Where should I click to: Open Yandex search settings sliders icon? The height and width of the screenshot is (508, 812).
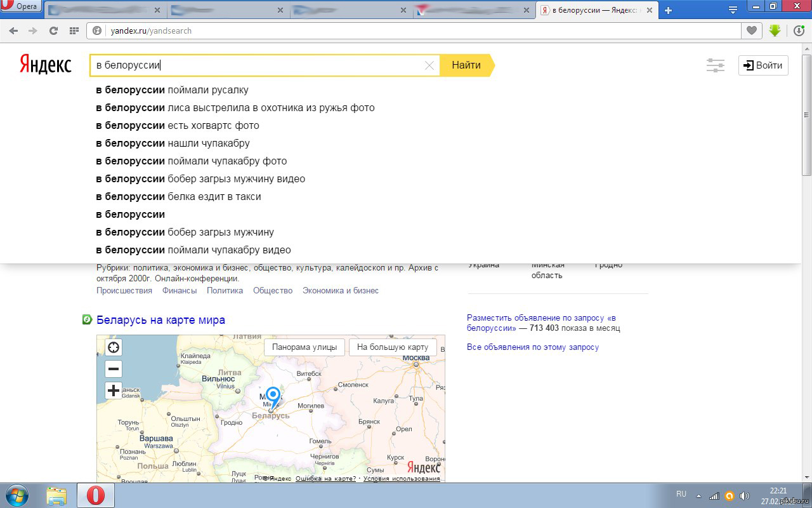[x=716, y=65]
